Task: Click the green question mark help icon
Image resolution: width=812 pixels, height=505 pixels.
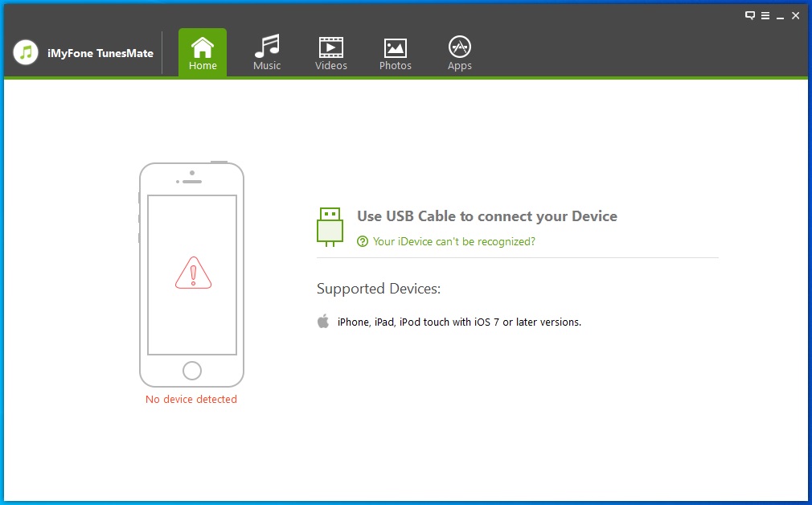Action: pos(363,241)
